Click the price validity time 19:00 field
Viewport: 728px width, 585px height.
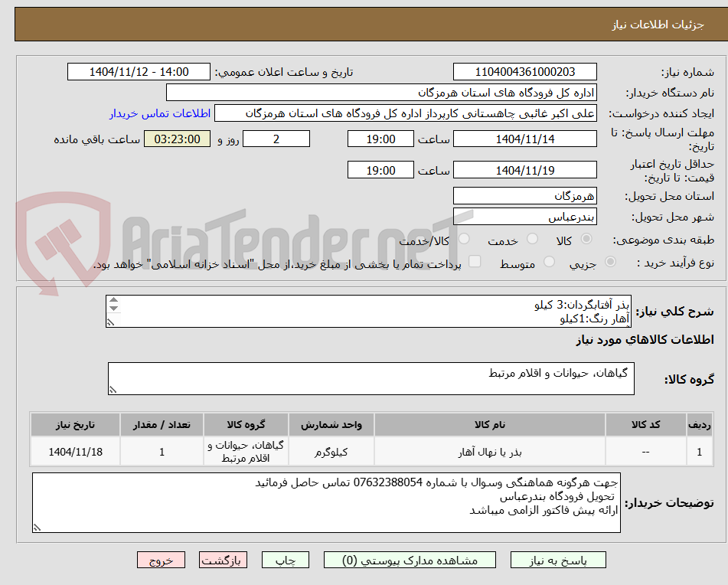[x=380, y=170]
